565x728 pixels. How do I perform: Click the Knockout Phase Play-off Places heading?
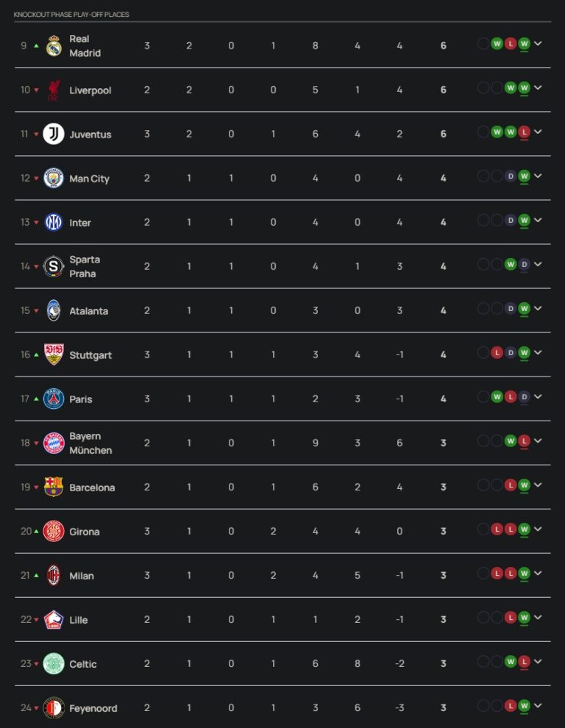[x=71, y=15]
